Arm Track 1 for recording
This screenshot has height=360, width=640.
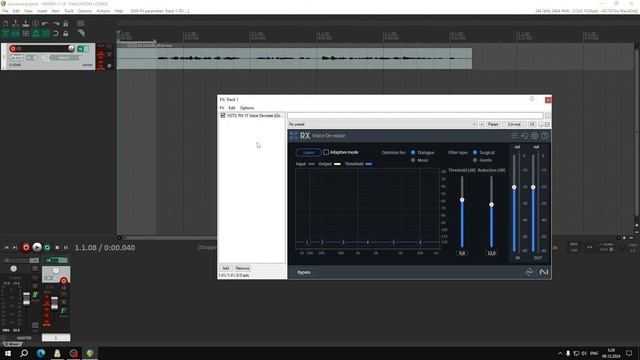point(13,49)
